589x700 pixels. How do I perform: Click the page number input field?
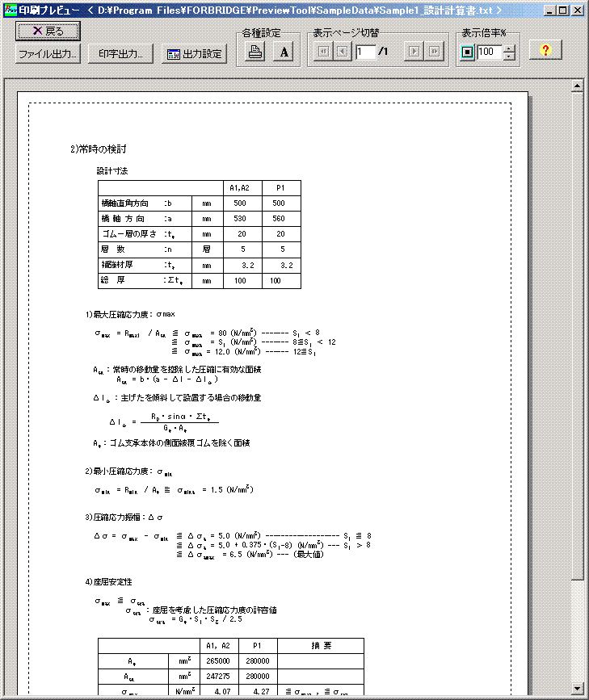365,52
